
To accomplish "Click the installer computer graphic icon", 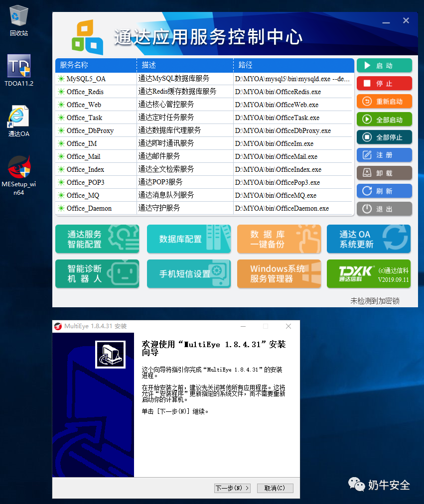I will 110,354.
